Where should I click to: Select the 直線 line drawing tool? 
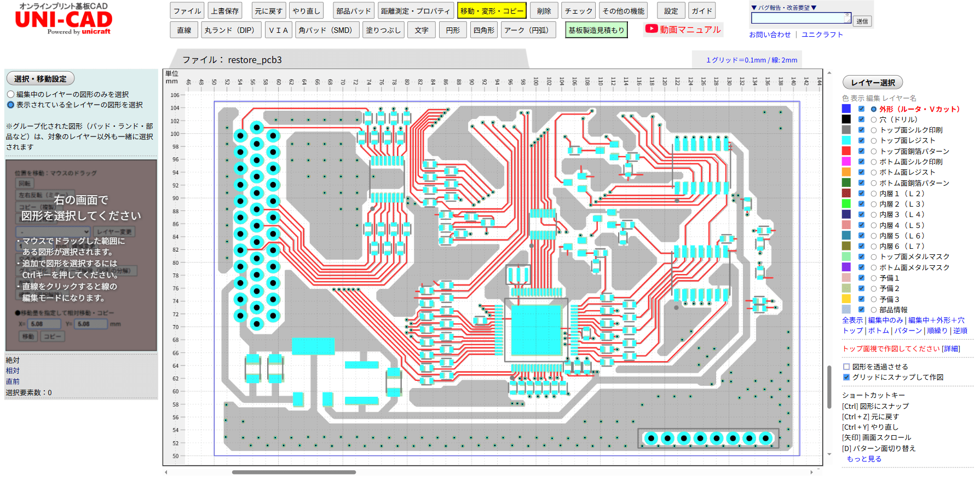184,30
